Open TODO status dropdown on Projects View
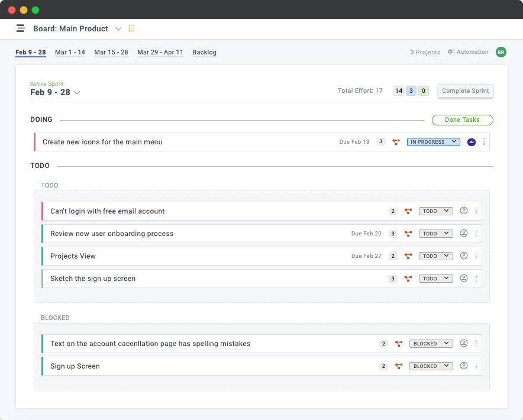Image resolution: width=523 pixels, height=420 pixels. [x=435, y=256]
